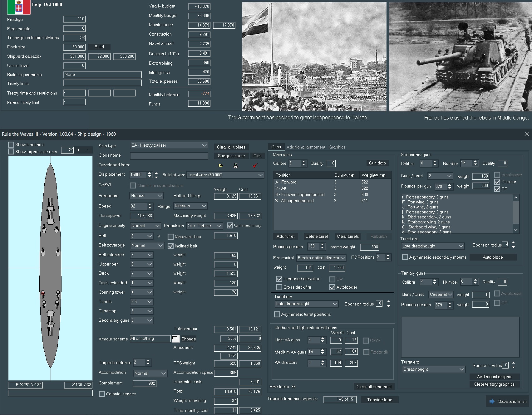The width and height of the screenshot is (532, 415).
Task: Click Delete turret button
Action: pyautogui.click(x=317, y=236)
